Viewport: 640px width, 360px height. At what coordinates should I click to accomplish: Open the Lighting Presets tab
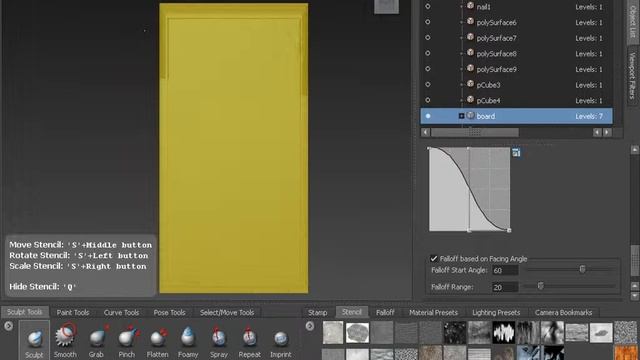click(x=496, y=313)
